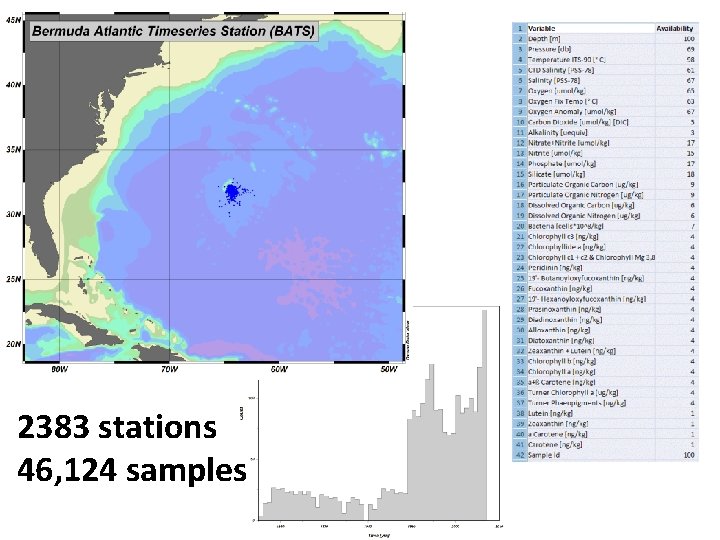
Task: Select the 'Dissolved Organic Carbon' row
Action: (605, 205)
